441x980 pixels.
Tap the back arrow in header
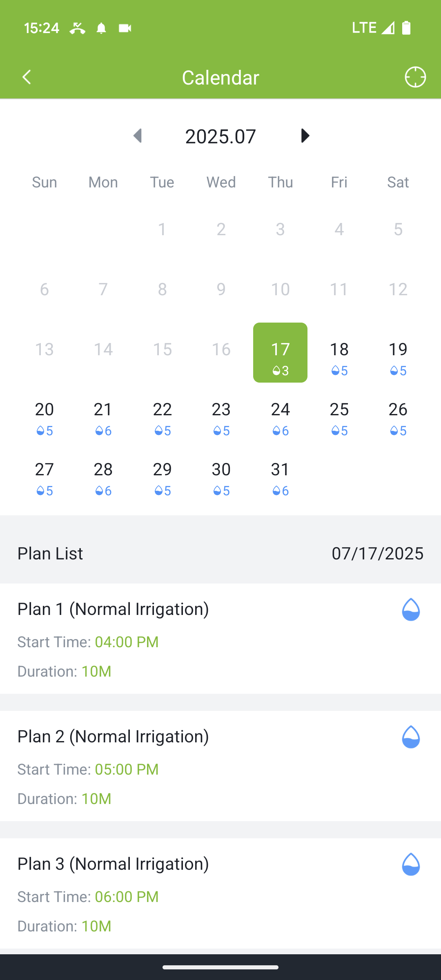[27, 77]
